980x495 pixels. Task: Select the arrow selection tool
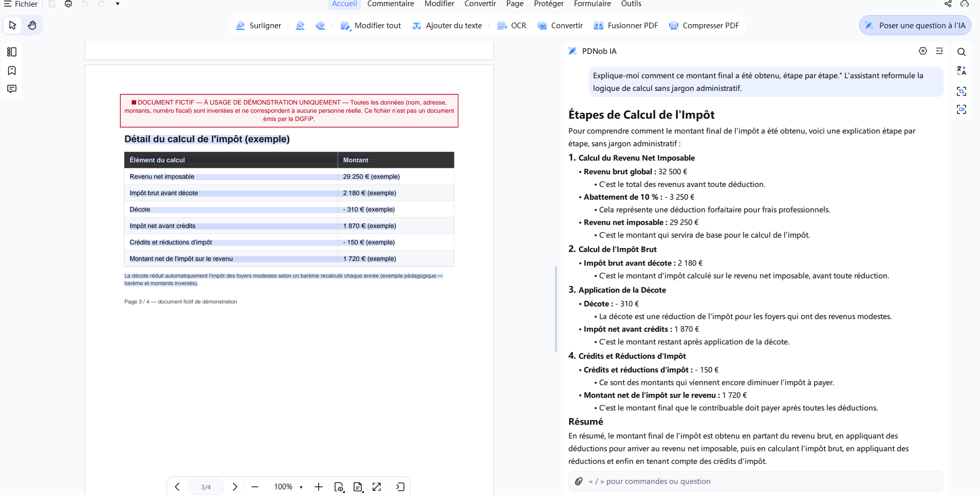coord(13,25)
